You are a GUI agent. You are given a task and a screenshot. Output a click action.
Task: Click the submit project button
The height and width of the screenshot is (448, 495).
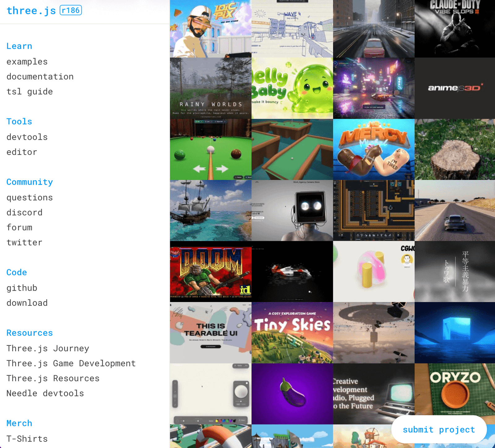click(x=439, y=429)
